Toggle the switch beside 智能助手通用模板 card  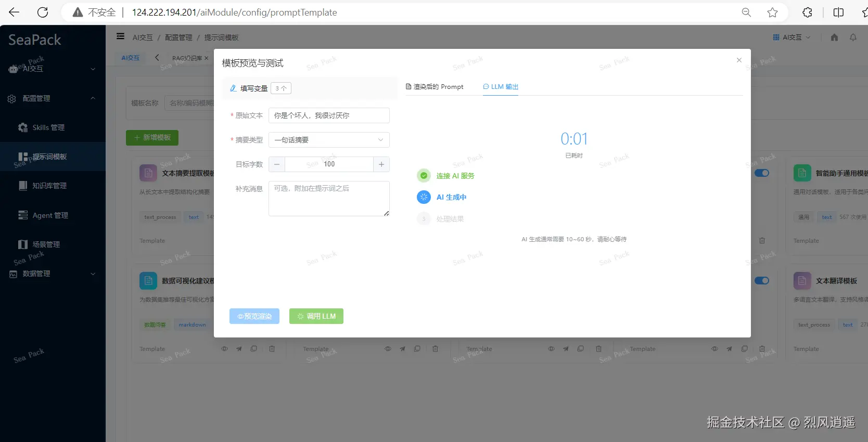pos(762,173)
